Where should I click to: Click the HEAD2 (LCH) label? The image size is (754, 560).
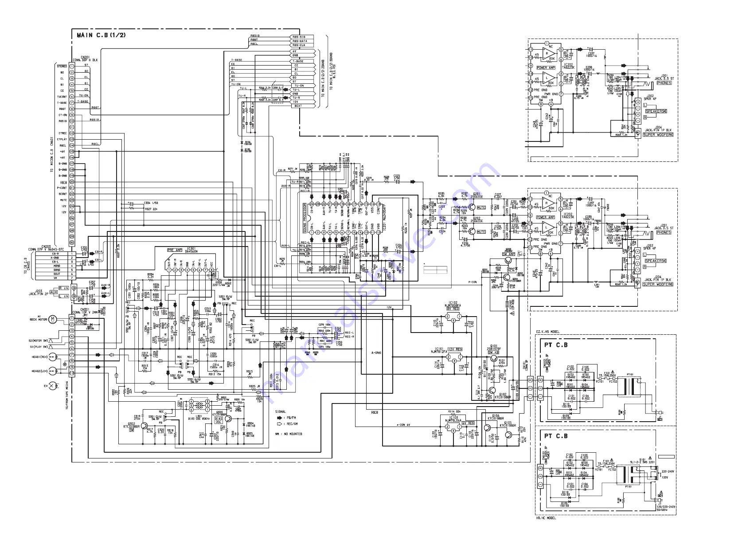(39, 372)
